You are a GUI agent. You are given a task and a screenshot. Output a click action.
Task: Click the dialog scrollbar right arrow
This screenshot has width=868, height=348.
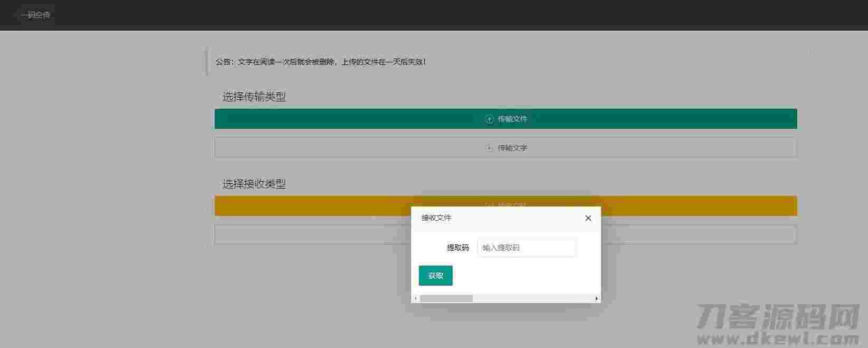tap(596, 298)
